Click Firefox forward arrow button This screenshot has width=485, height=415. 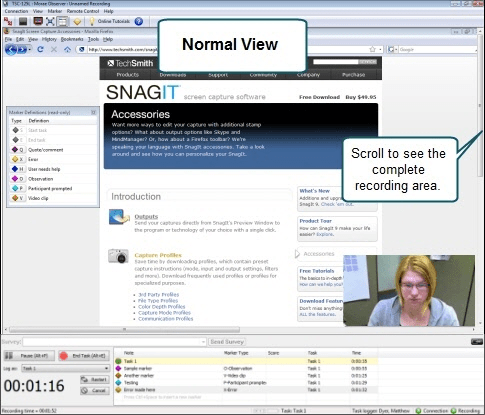click(x=22, y=50)
